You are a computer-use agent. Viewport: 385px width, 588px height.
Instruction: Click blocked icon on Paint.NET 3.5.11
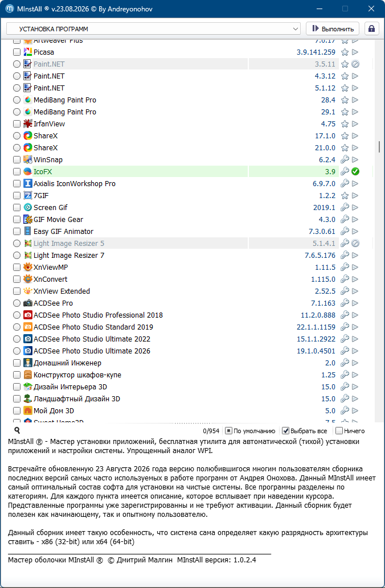(355, 64)
